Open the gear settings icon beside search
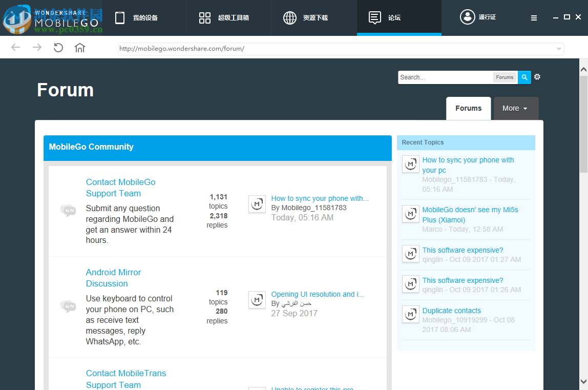This screenshot has height=390, width=588. [x=537, y=76]
